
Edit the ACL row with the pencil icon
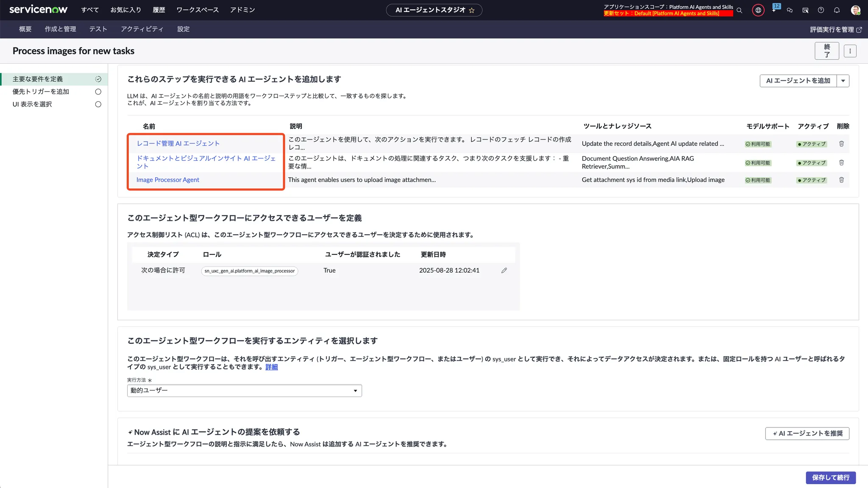pyautogui.click(x=504, y=270)
